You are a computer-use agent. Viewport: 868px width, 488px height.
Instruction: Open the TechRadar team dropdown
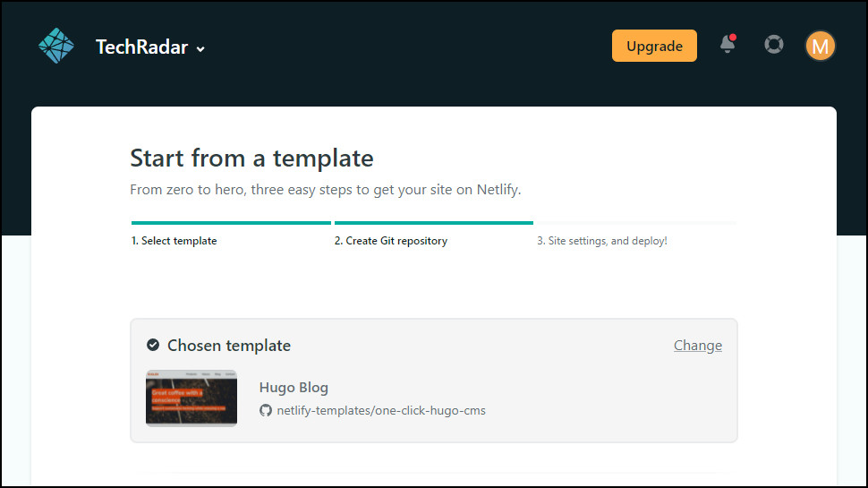click(x=150, y=47)
